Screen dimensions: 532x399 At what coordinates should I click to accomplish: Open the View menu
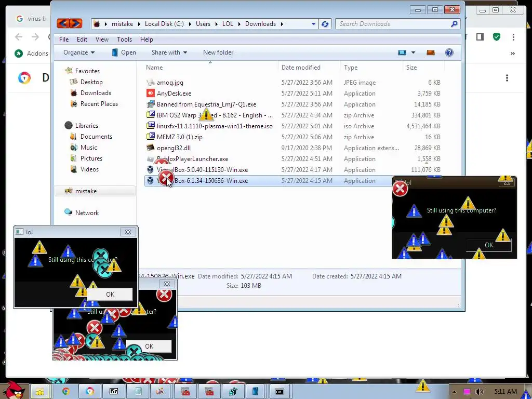102,39
